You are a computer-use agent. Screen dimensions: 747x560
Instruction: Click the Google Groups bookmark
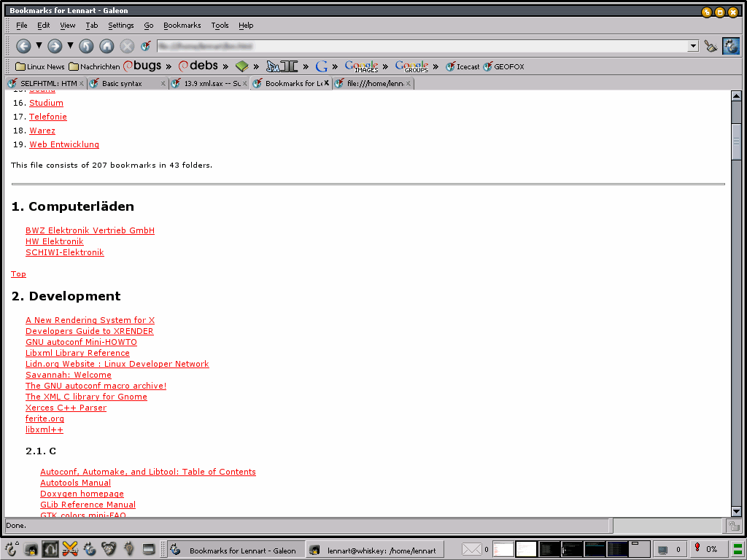412,66
